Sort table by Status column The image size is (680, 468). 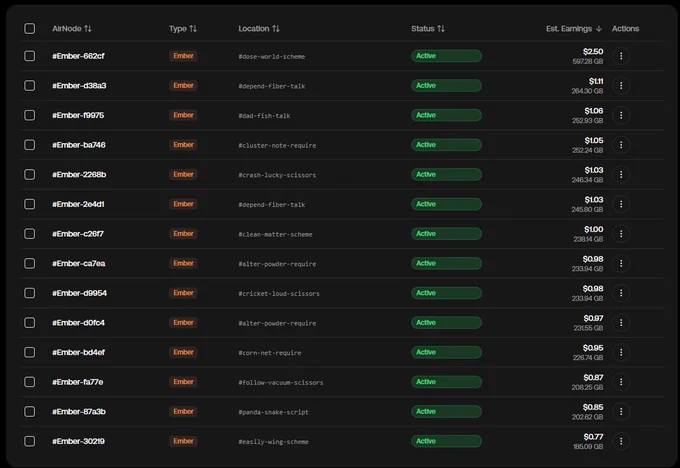point(428,29)
